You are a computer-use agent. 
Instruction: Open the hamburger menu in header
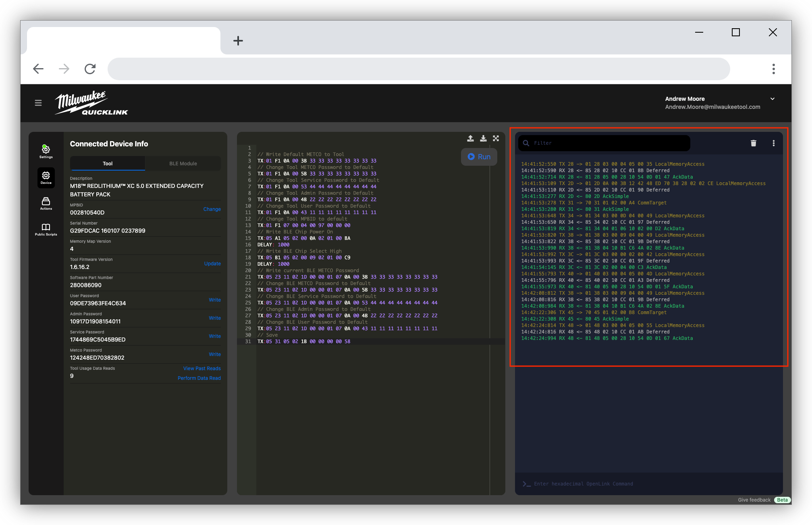38,103
